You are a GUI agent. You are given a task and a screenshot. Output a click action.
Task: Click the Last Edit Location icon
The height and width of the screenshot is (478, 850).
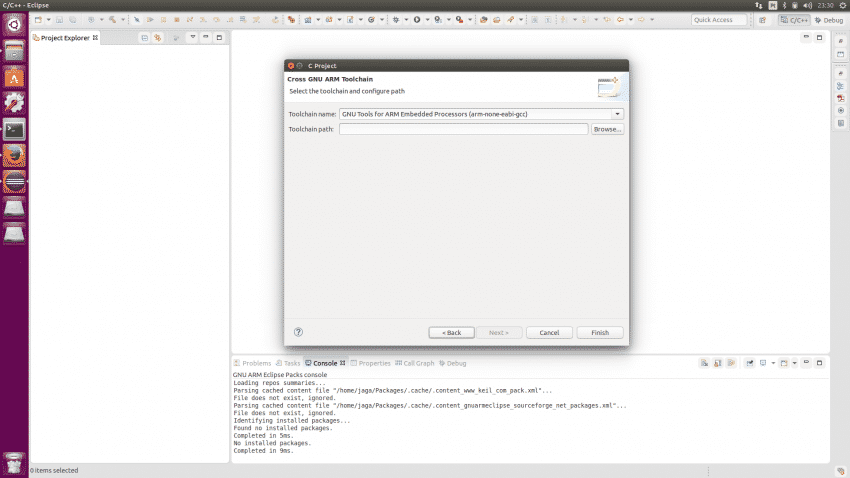point(607,20)
